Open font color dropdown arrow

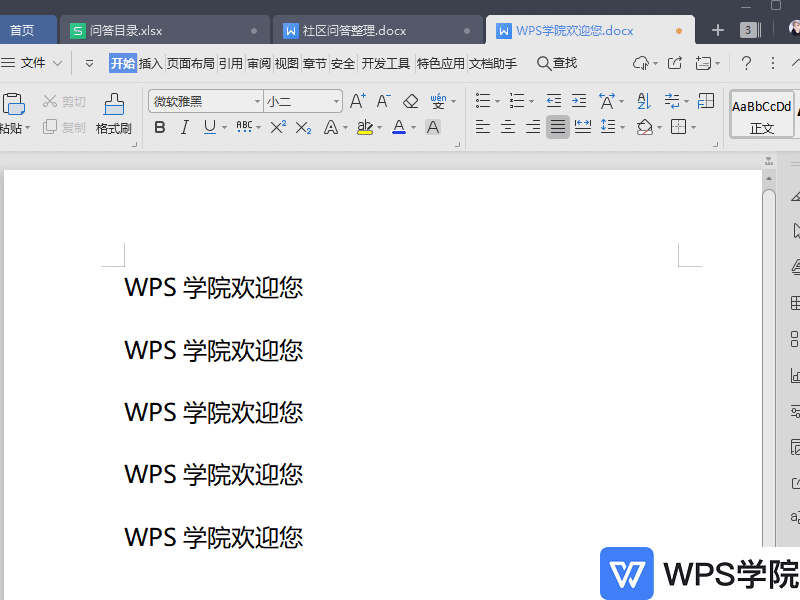[x=413, y=128]
